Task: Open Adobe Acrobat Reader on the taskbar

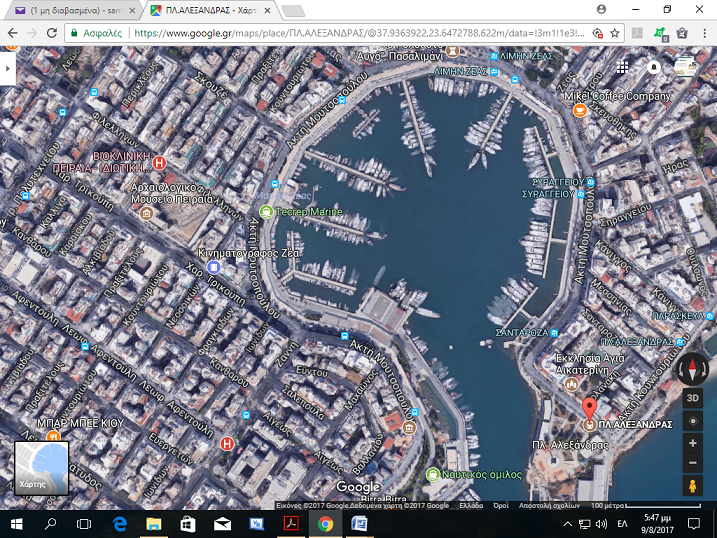Action: coord(291,524)
